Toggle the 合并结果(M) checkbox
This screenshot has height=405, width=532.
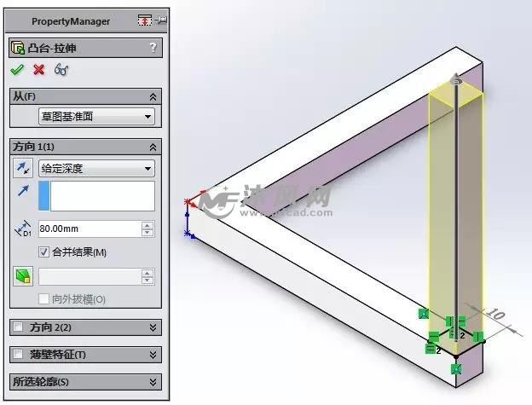pos(43,252)
